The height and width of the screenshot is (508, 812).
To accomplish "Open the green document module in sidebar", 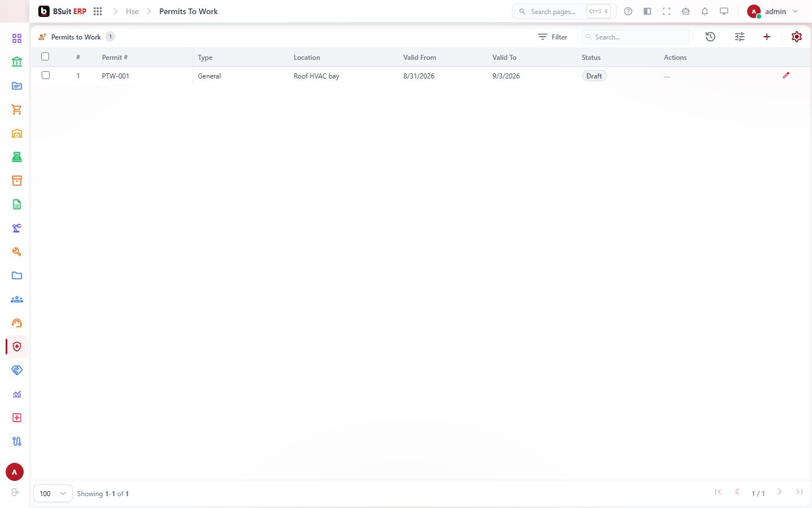I will pyautogui.click(x=17, y=204).
